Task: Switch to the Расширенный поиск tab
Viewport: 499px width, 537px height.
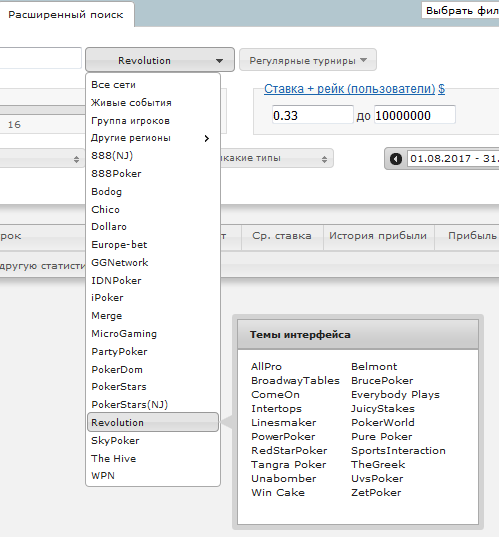Action: (x=66, y=14)
